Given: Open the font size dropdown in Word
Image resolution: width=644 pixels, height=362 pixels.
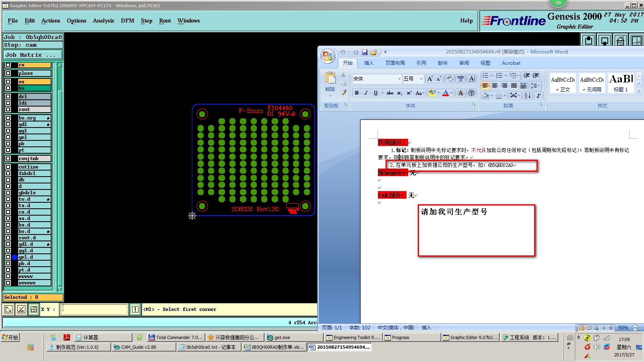Looking at the screenshot, I should [421, 79].
